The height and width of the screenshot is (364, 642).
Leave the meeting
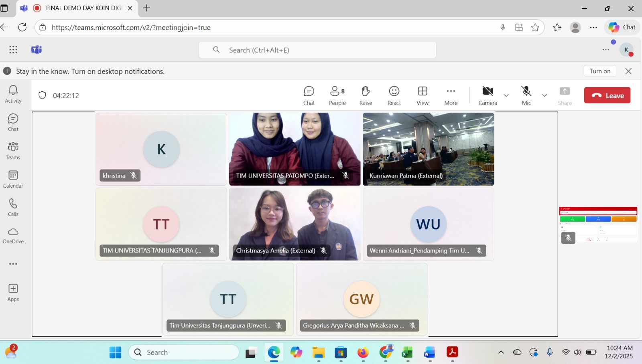[x=607, y=95]
